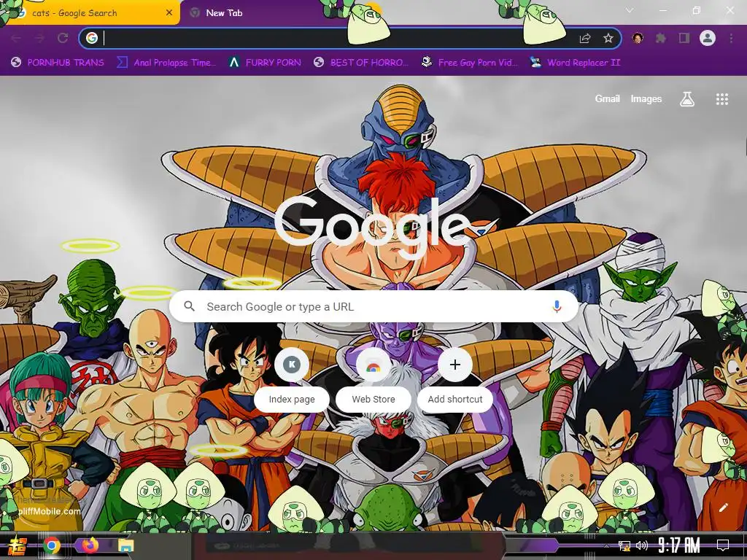Open the tab search chevron
747x560 pixels.
click(x=630, y=10)
